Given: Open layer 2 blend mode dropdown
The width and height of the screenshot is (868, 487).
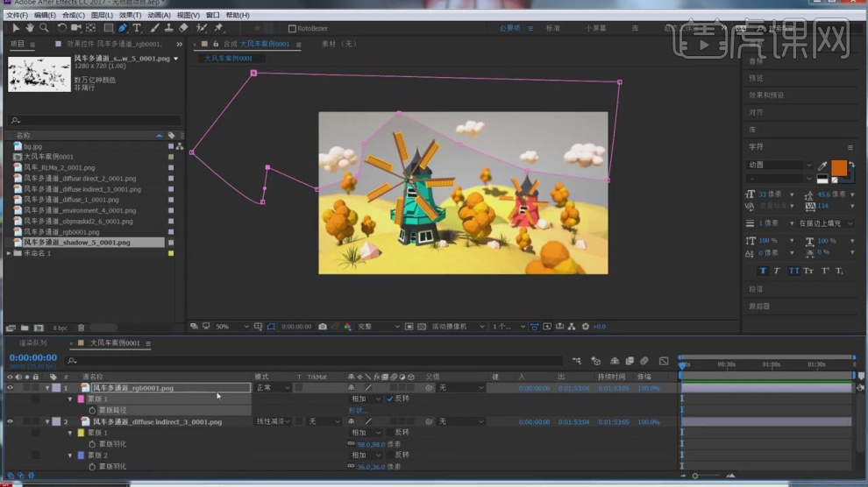Looking at the screenshot, I should (x=272, y=421).
